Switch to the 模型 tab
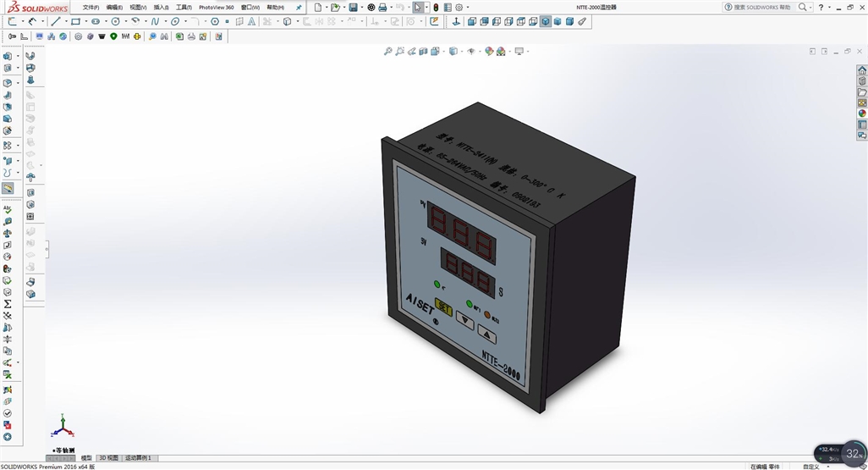 pos(87,458)
